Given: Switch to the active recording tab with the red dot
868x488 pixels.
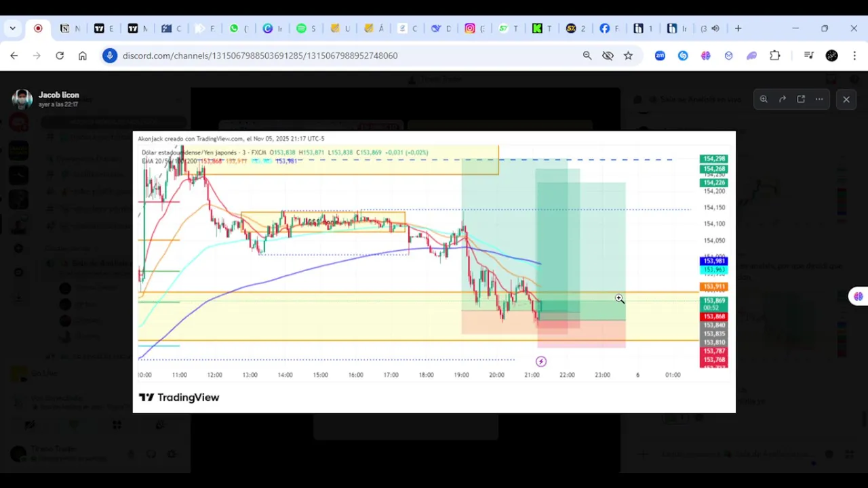Looking at the screenshot, I should coord(38,28).
